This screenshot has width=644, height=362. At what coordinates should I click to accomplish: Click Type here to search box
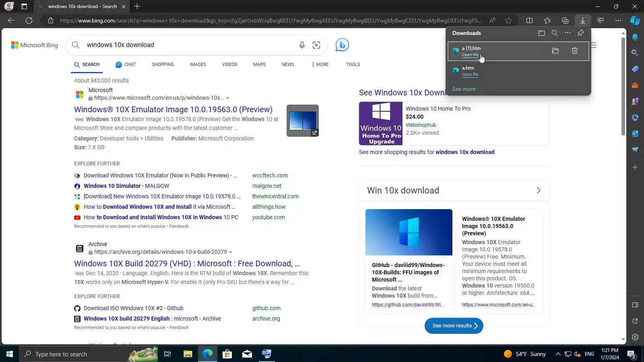(89, 354)
